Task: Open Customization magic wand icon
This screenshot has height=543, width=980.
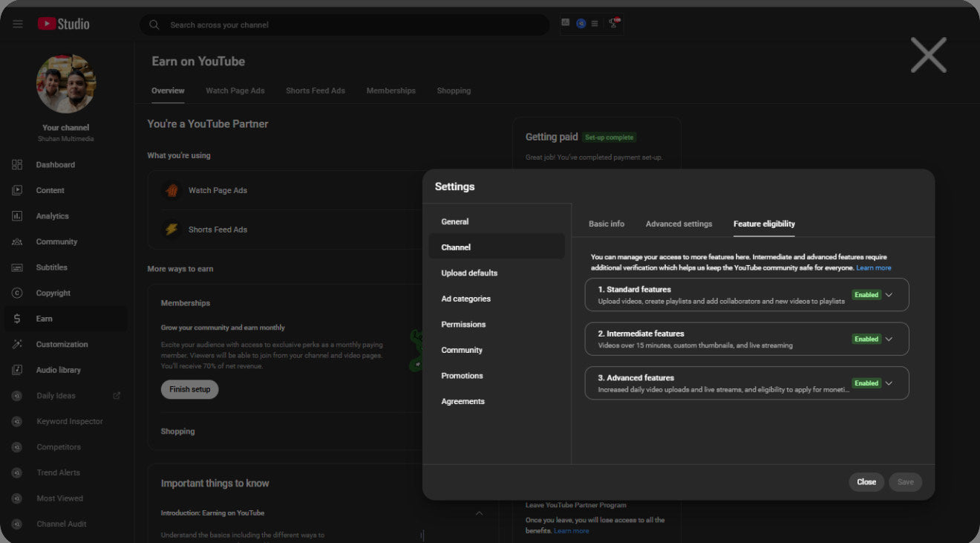Action: (17, 344)
